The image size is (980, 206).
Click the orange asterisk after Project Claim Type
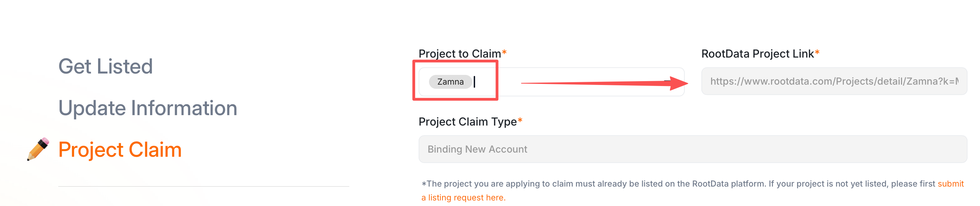click(520, 121)
